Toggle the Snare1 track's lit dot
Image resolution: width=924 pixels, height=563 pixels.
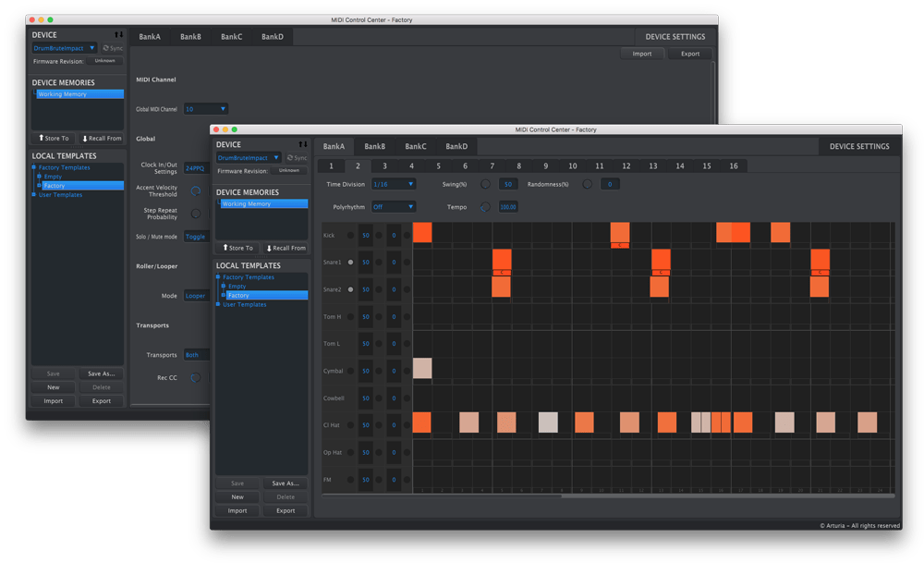(350, 263)
